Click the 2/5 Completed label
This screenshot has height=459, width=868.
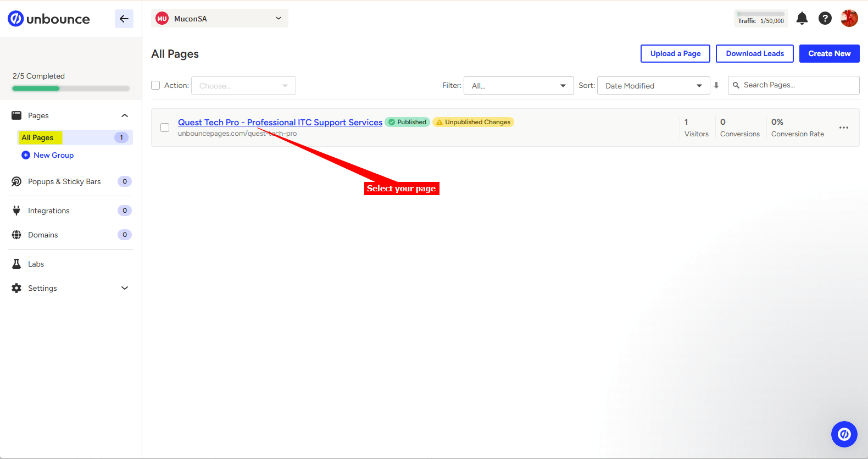(x=38, y=76)
